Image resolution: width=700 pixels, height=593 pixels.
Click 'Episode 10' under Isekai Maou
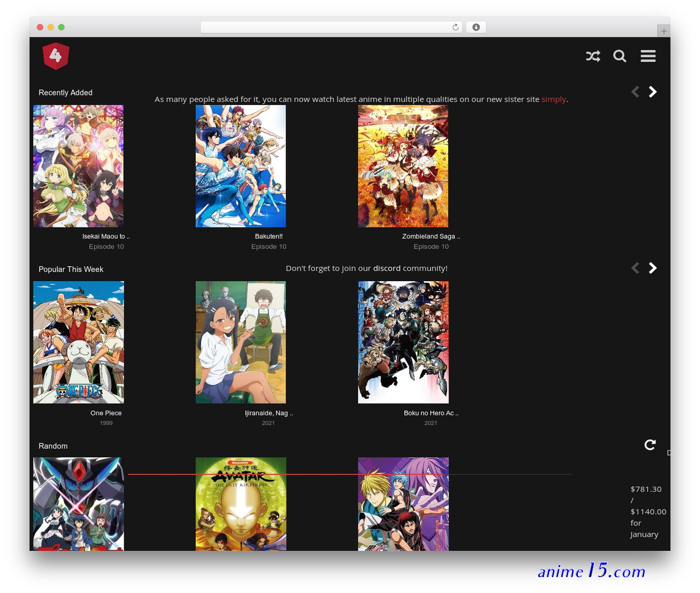[x=106, y=247]
